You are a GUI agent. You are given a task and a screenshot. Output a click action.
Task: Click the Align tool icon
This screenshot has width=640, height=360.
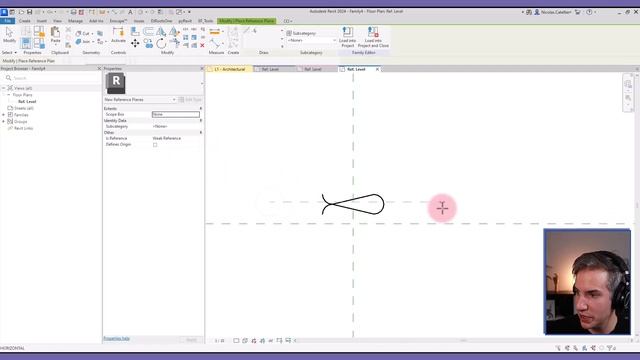tap(135, 31)
